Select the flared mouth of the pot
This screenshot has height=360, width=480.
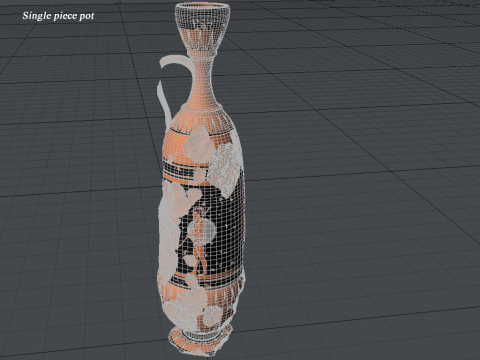203,27
